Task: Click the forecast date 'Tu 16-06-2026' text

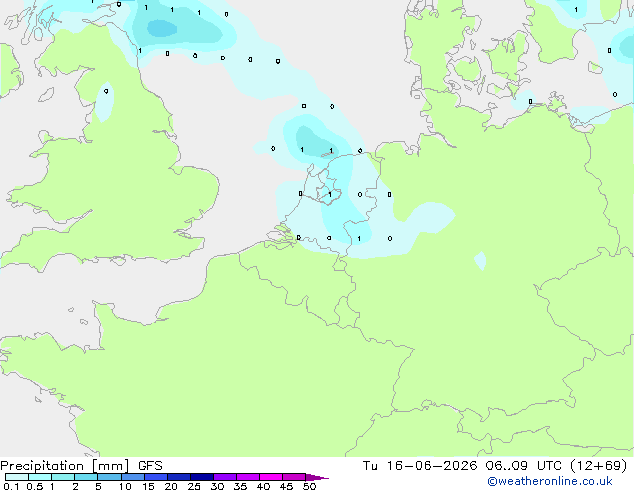Action: (420, 466)
